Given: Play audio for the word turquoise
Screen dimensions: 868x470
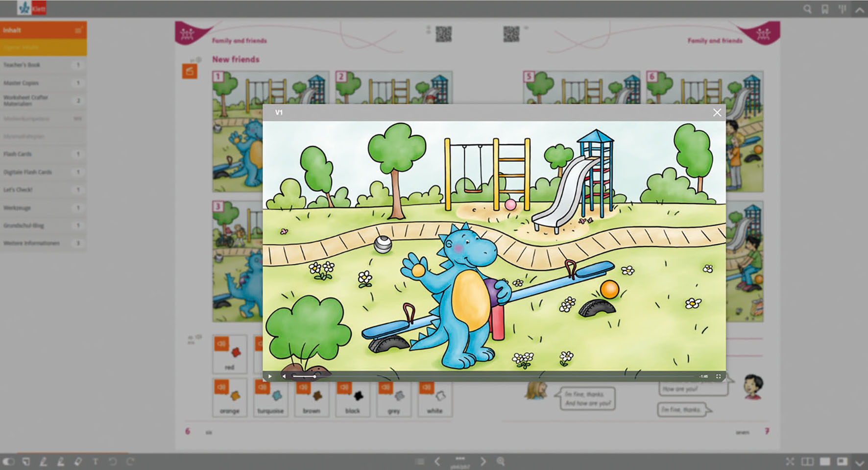Looking at the screenshot, I should (263, 387).
